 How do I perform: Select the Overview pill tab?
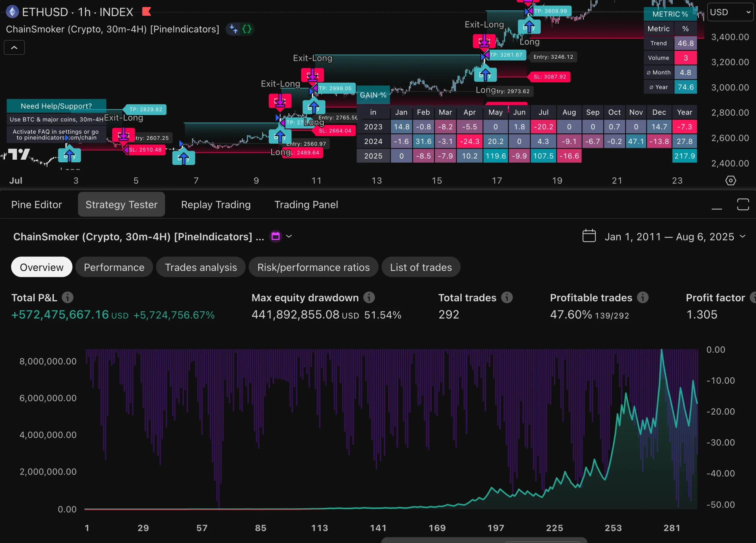pos(42,267)
